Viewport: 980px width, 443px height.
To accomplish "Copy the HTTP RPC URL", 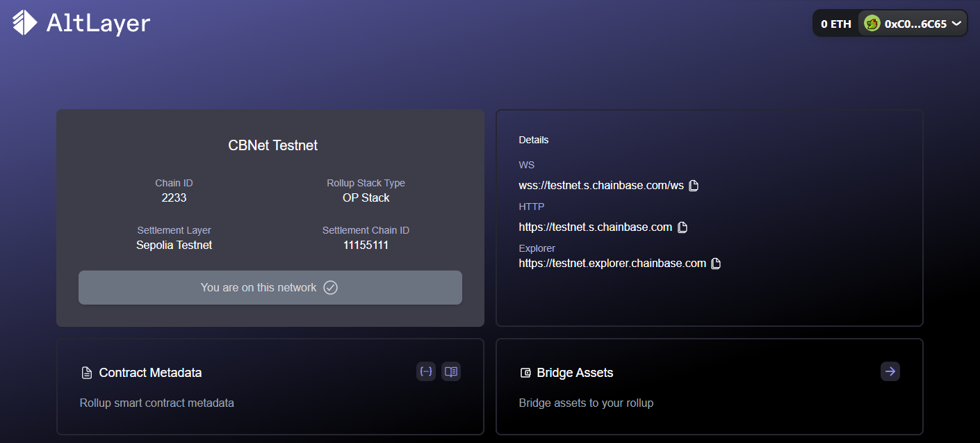I will click(x=682, y=227).
